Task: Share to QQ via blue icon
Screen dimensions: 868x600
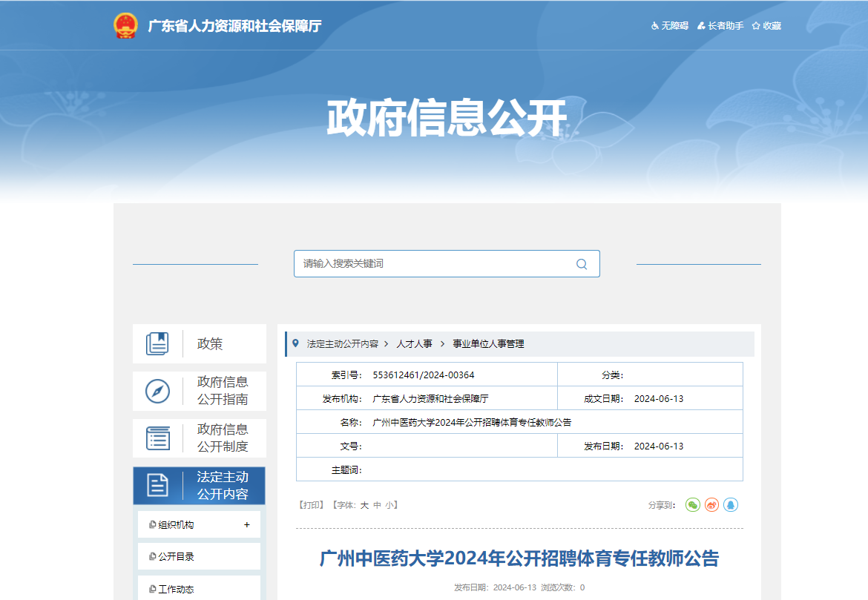Action: (731, 505)
